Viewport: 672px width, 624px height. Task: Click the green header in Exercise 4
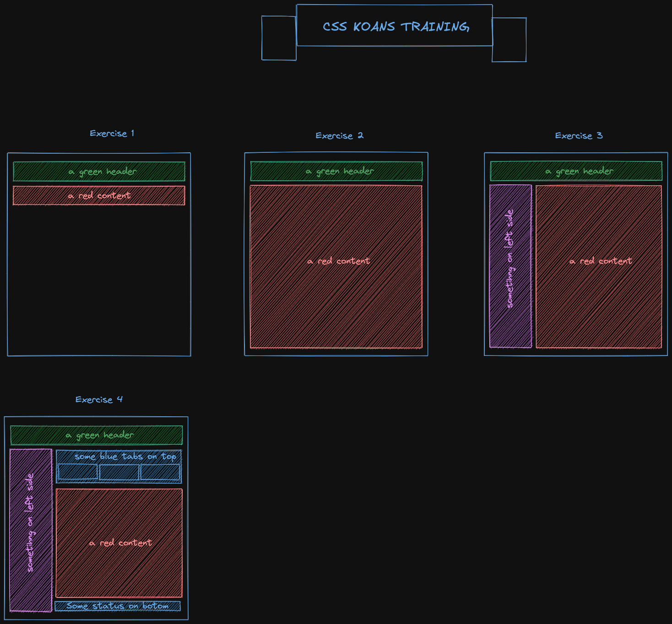[96, 435]
